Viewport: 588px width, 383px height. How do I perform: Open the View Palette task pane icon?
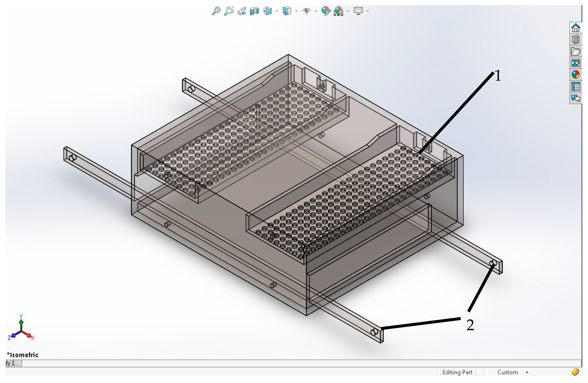pos(576,63)
